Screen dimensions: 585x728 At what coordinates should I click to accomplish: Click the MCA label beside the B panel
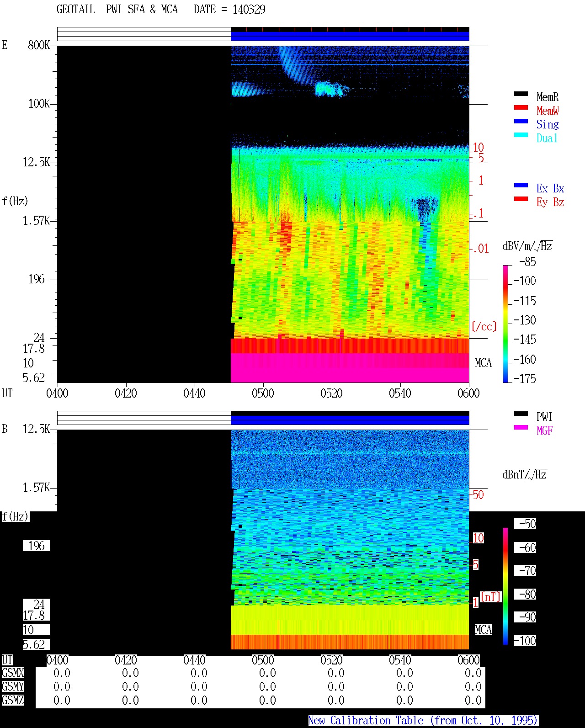point(483,630)
